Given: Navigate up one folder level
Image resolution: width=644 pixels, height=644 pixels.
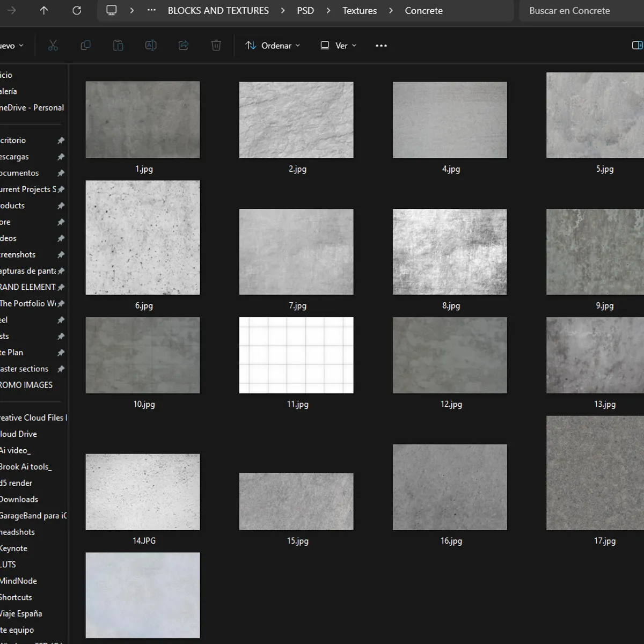Looking at the screenshot, I should coord(44,10).
